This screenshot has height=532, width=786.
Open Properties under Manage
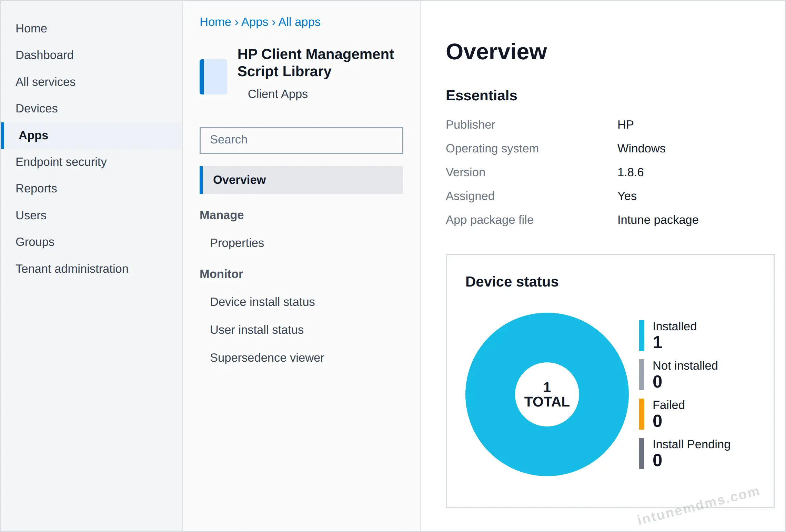coord(237,243)
